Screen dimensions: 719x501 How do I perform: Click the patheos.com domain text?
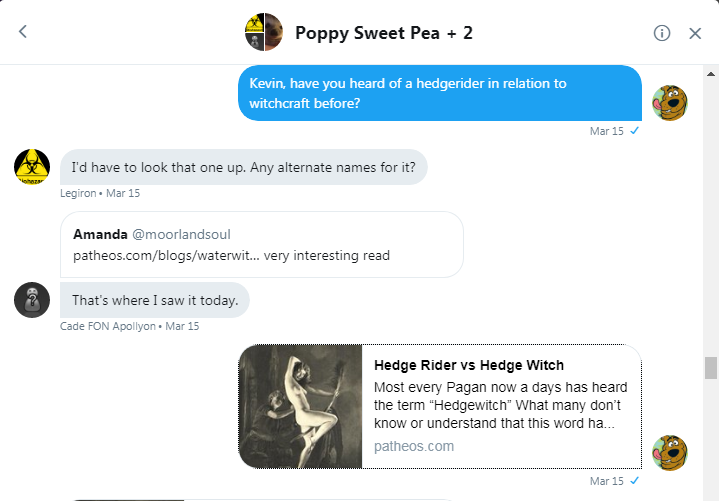pyautogui.click(x=413, y=446)
